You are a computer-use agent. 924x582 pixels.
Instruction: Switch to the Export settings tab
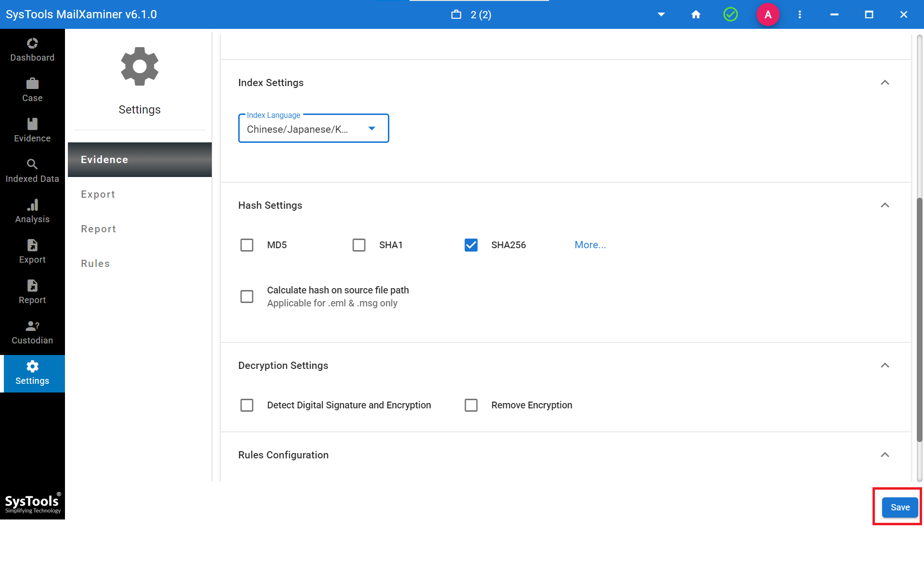[x=98, y=194]
